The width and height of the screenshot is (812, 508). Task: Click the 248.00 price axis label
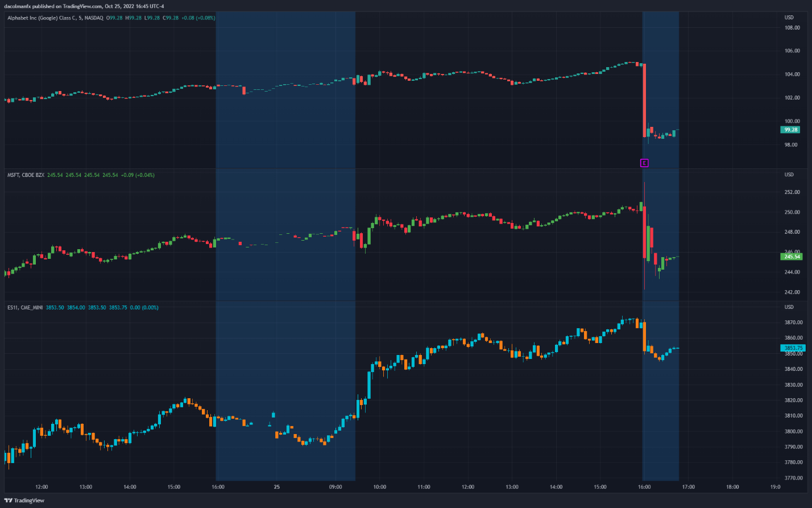793,232
